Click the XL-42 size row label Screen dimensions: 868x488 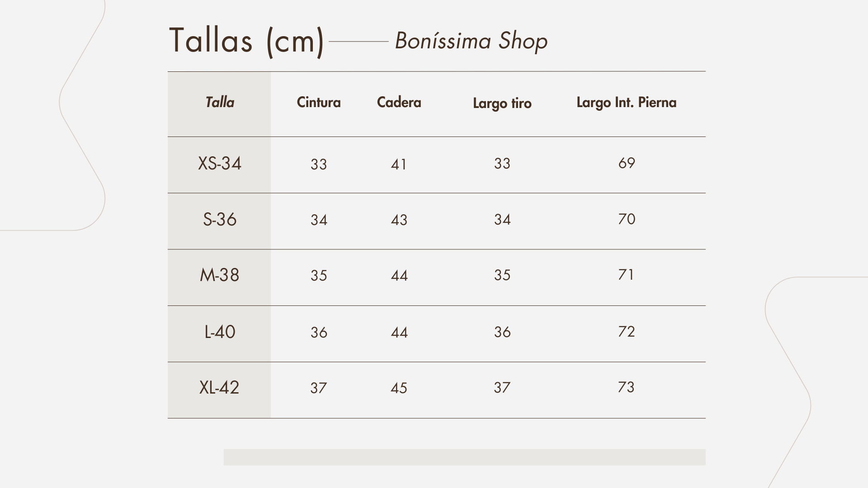pos(219,388)
